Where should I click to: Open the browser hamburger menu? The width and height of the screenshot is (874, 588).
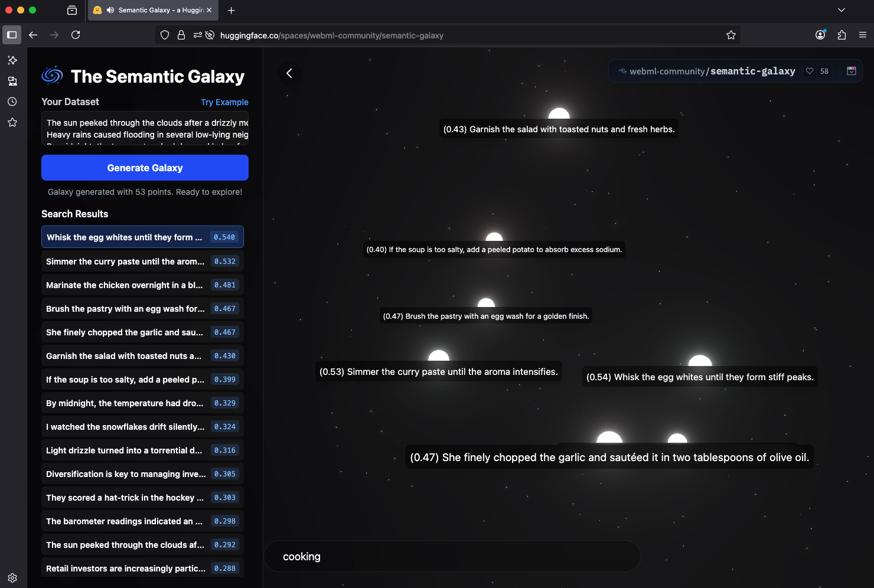[863, 35]
